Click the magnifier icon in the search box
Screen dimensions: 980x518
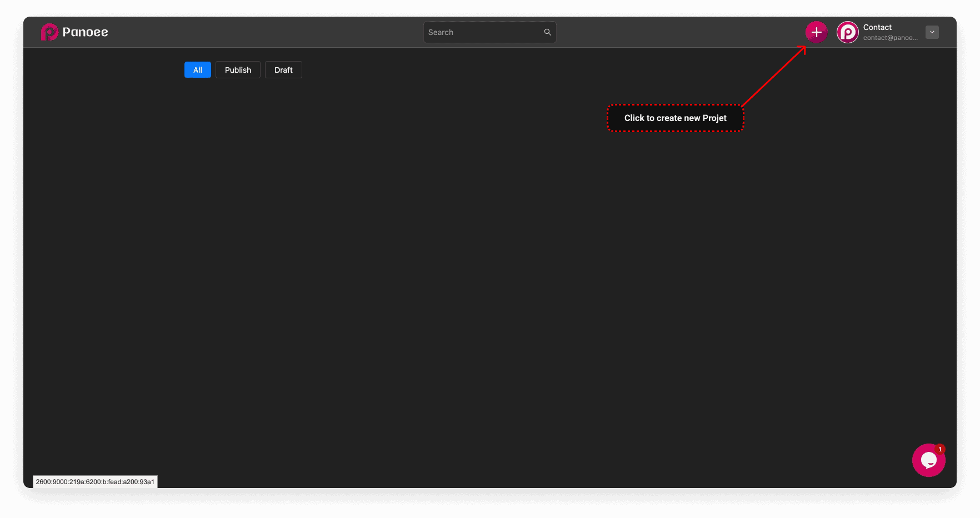click(x=547, y=32)
